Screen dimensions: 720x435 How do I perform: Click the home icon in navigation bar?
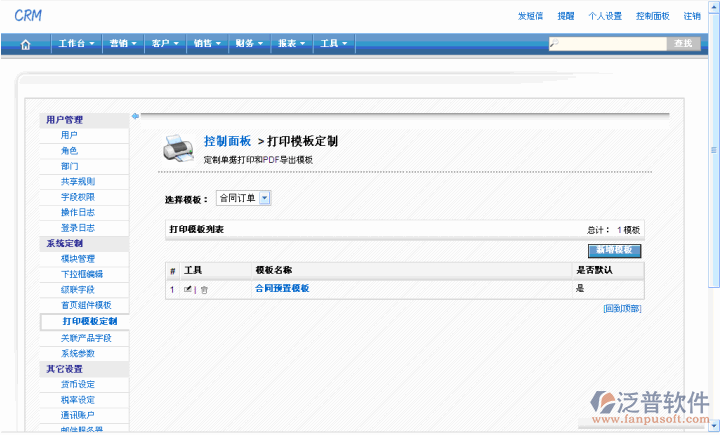[x=25, y=44]
